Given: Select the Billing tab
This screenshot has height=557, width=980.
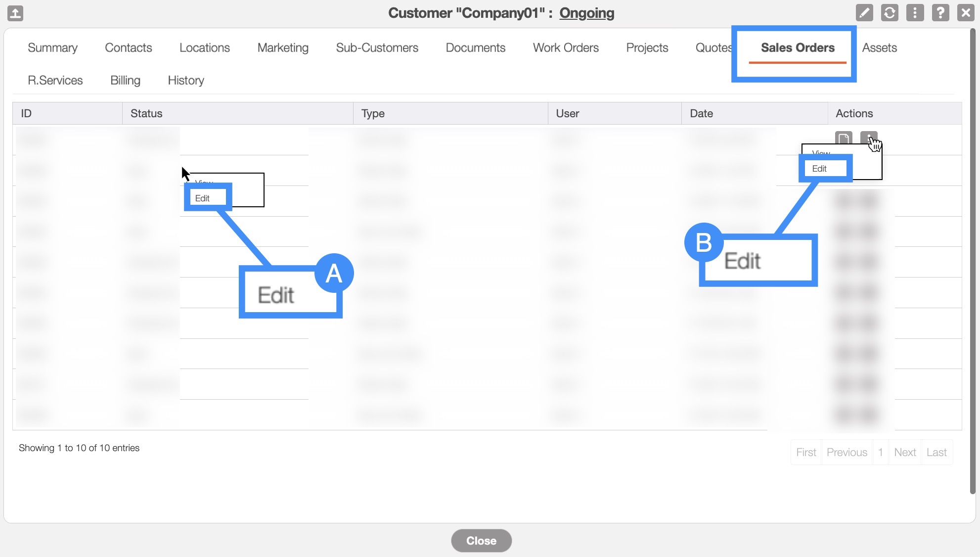Looking at the screenshot, I should pyautogui.click(x=125, y=81).
